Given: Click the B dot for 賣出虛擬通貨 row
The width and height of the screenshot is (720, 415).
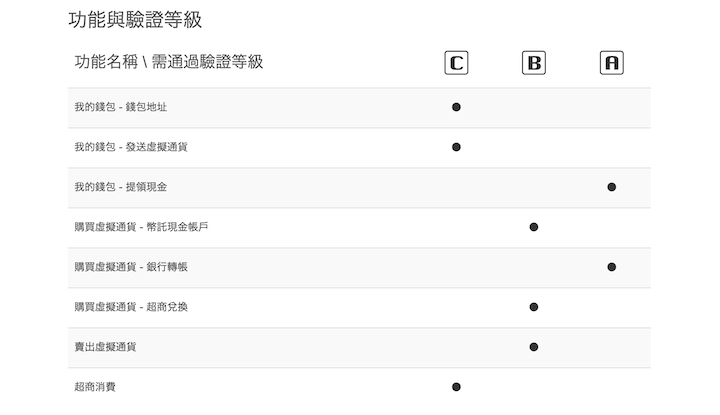Looking at the screenshot, I should (534, 347).
